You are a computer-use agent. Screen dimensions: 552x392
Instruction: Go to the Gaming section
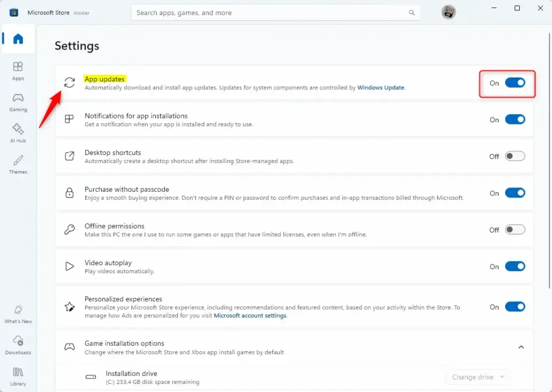click(18, 102)
